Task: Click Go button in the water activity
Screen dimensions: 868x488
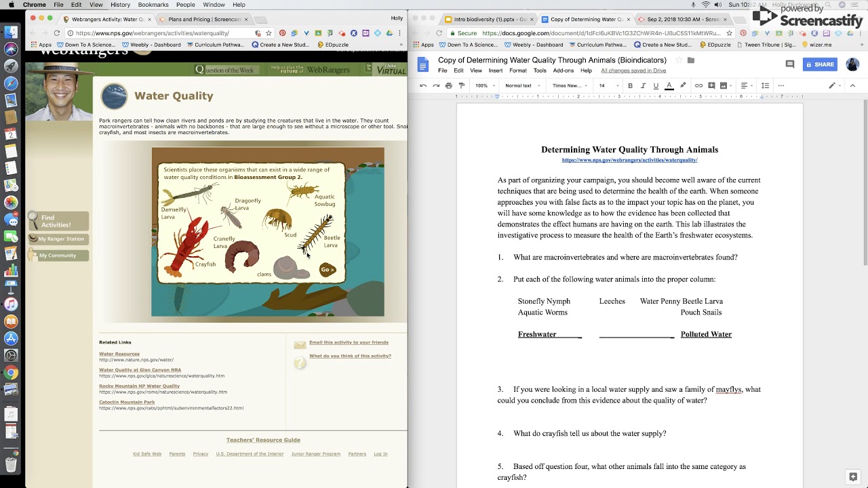Action: (328, 270)
